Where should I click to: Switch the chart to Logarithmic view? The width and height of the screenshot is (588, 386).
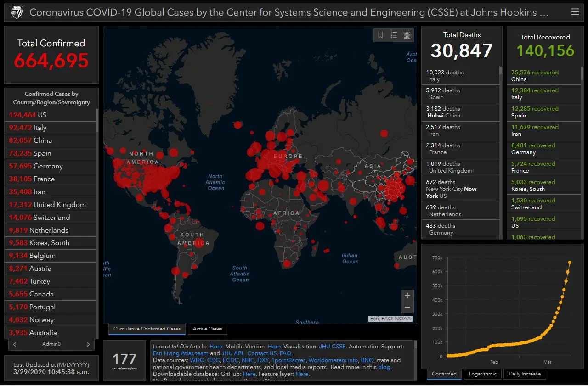coord(482,374)
